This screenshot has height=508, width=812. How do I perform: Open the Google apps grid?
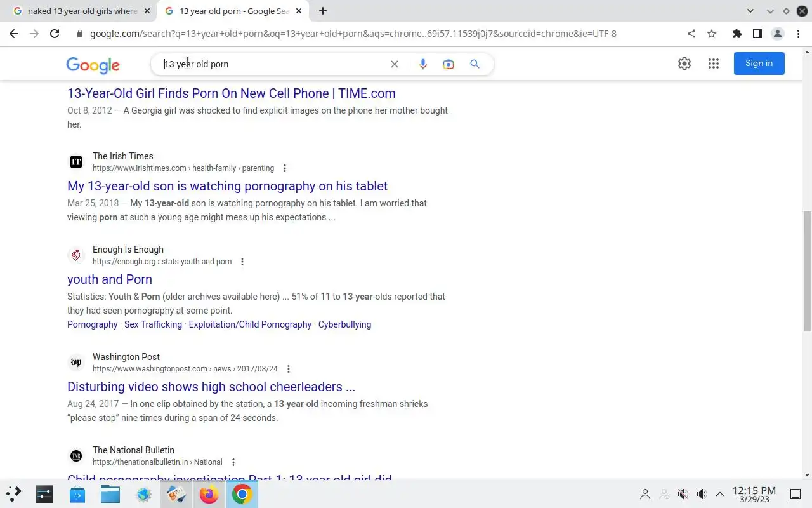coord(714,63)
